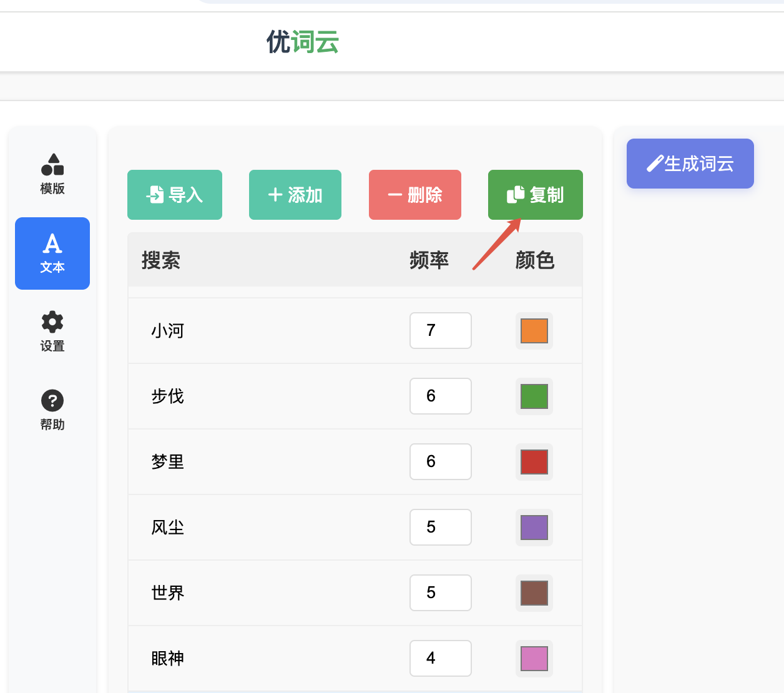Open the green color swatch for 步伐
This screenshot has width=784, height=693.
534,396
